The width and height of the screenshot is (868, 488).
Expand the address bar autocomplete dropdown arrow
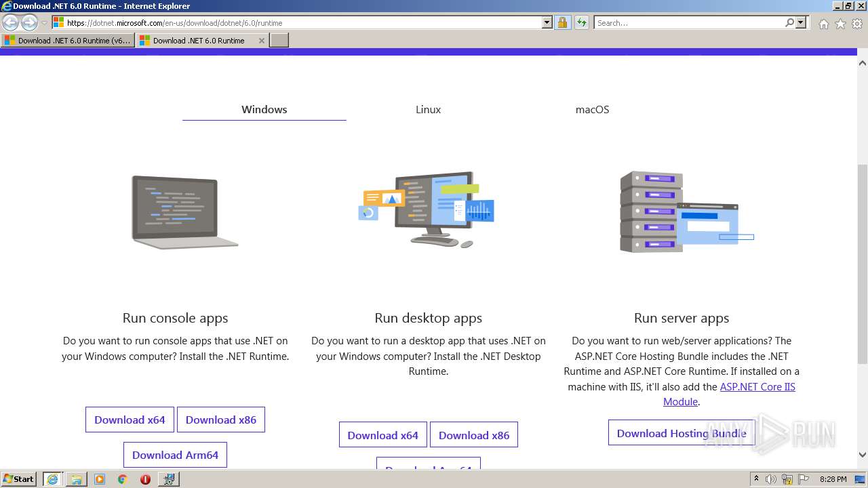click(x=547, y=22)
